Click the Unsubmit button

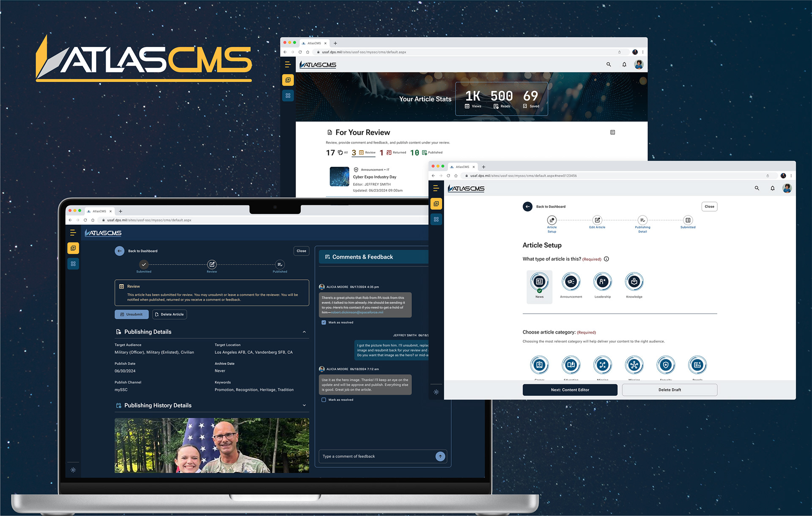point(132,315)
